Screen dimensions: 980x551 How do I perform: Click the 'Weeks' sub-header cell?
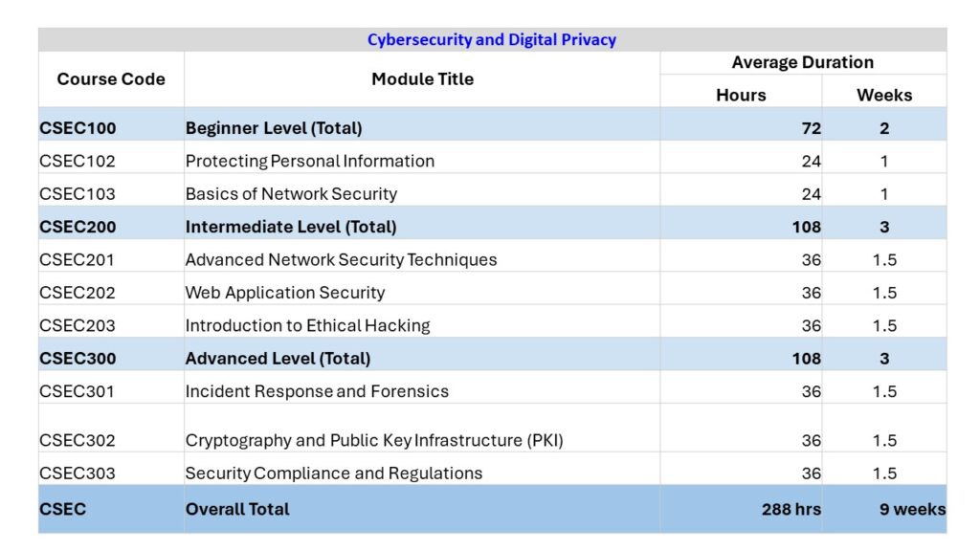click(x=883, y=95)
